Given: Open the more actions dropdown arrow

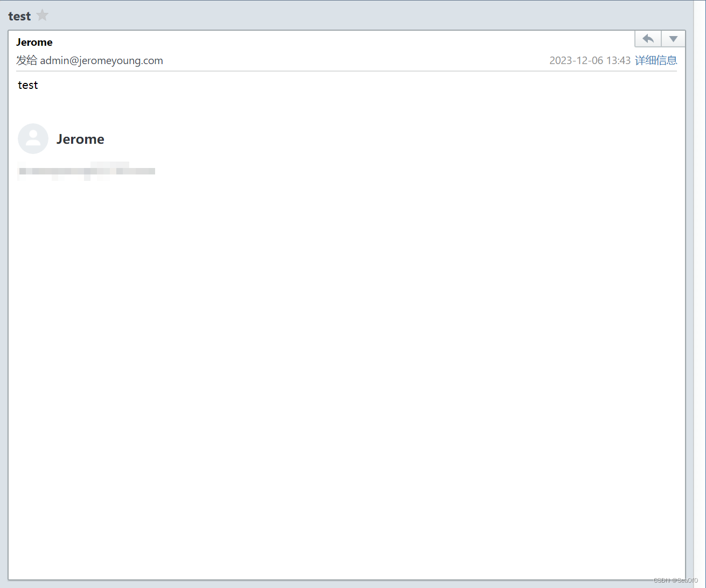Looking at the screenshot, I should [673, 39].
